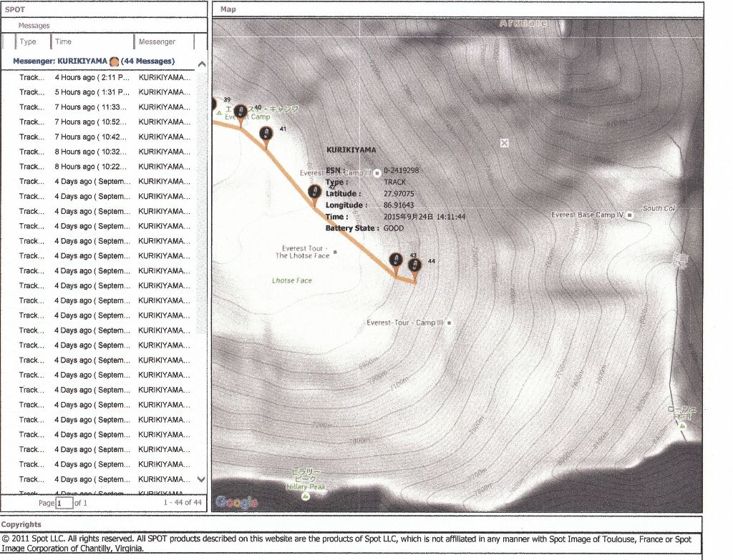733x560 pixels.
Task: Click Everest Tour The Lhotse Face marker
Action: coord(335,252)
